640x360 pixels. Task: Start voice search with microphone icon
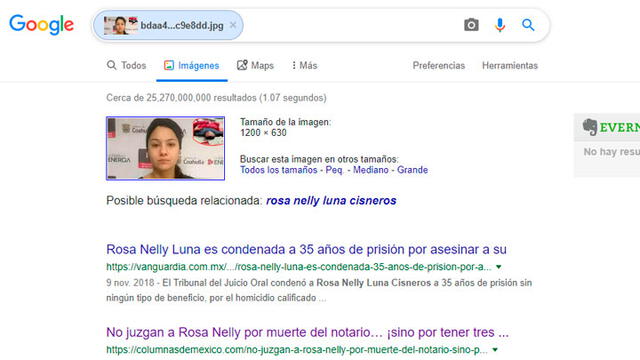coord(500,25)
